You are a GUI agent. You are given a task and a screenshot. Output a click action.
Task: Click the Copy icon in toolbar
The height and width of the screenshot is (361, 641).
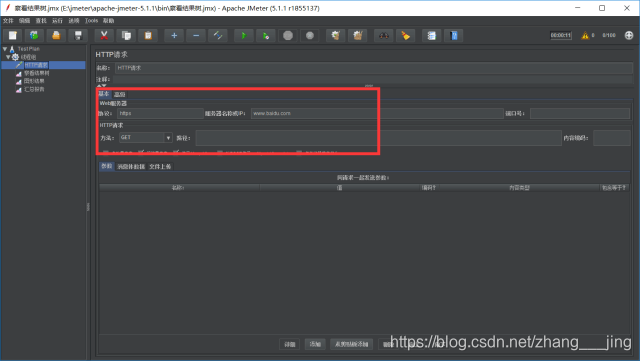tap(126, 36)
